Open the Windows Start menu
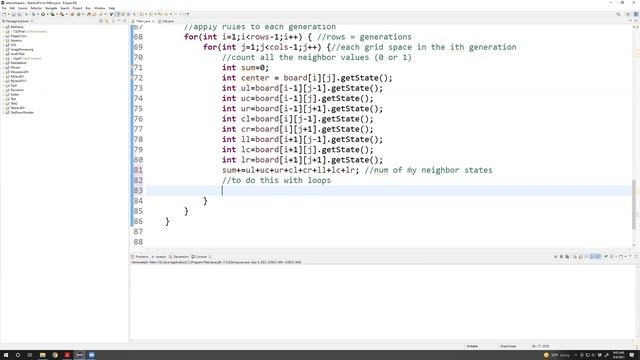Image resolution: width=640 pixels, height=360 pixels. pyautogui.click(x=5, y=355)
